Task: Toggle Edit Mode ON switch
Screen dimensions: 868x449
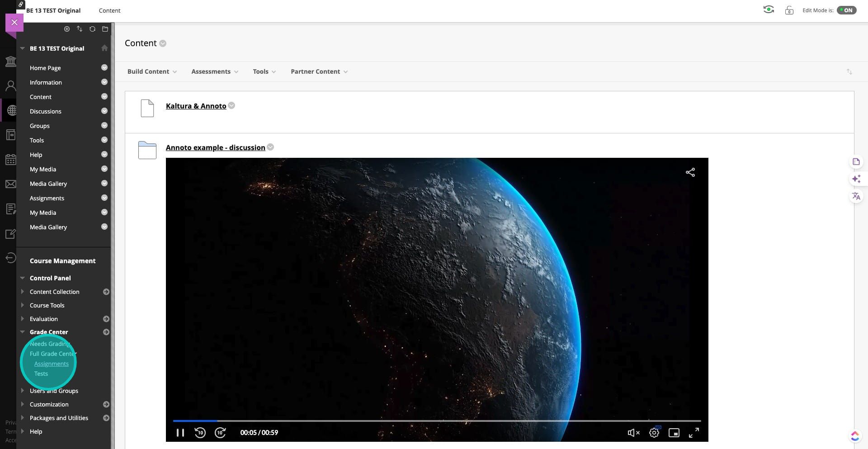Action: (846, 10)
